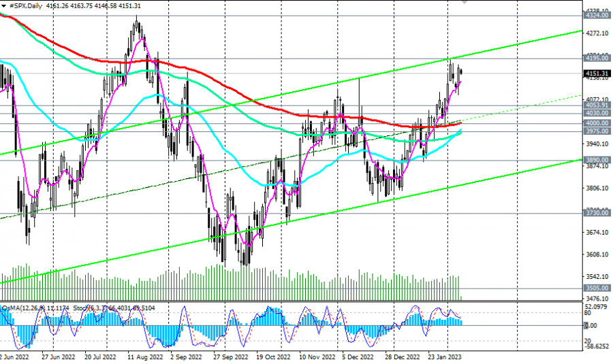Click the 4272.10 value on price scale
613x364 pixels.
597,33
